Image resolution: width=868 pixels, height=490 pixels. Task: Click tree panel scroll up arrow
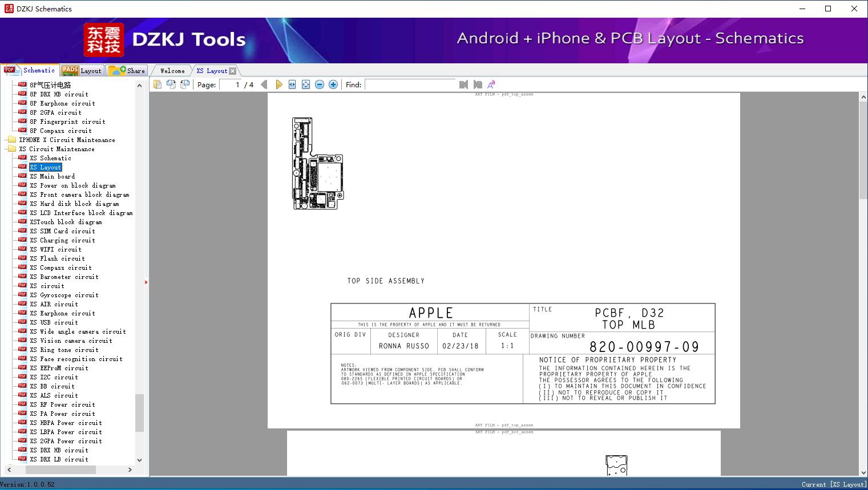pyautogui.click(x=139, y=86)
